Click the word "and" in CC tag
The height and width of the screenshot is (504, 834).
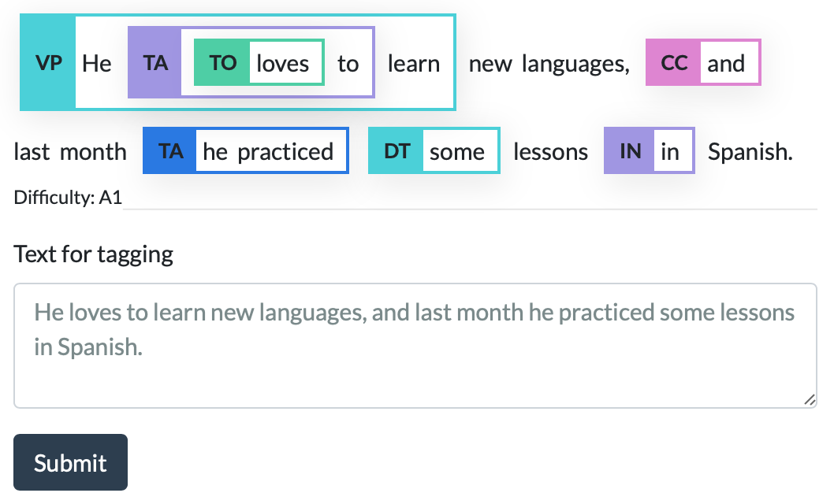coord(726,63)
